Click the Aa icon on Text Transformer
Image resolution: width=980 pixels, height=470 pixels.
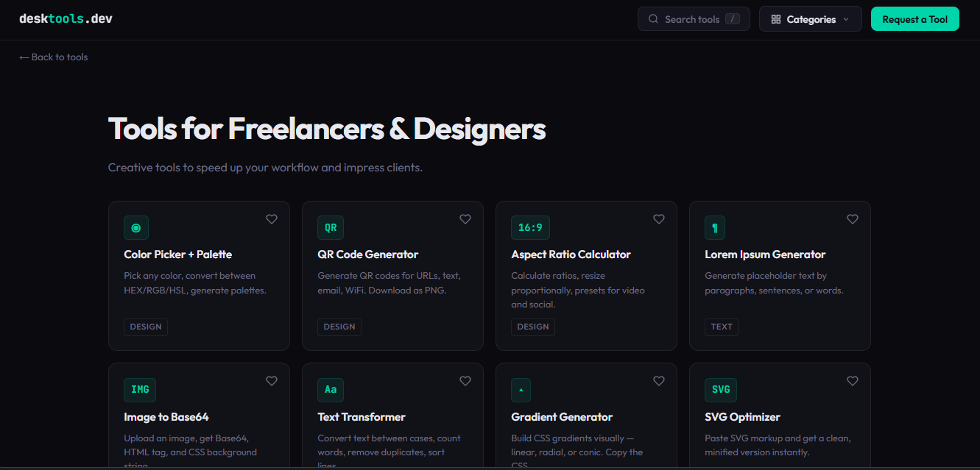click(331, 390)
